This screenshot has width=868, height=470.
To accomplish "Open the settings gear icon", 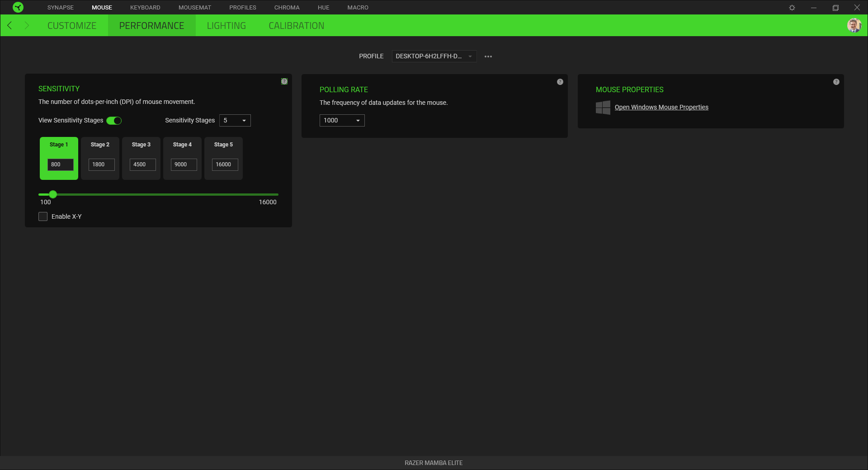I will click(792, 8).
